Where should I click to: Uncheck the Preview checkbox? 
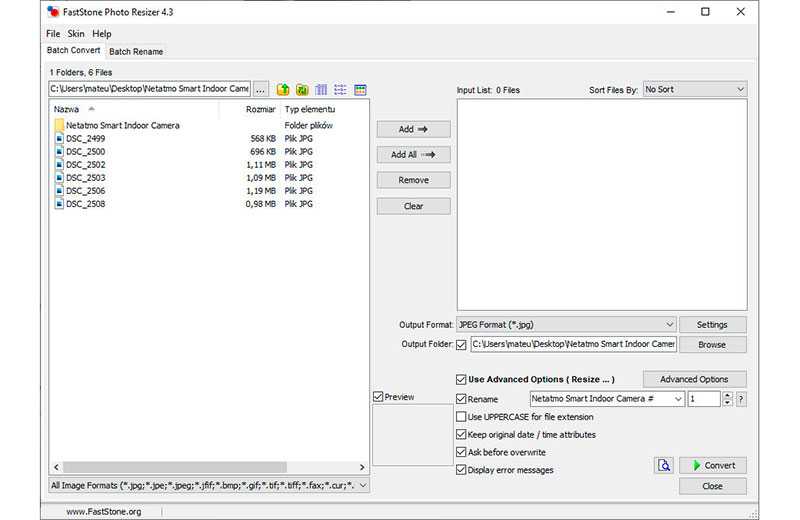click(x=378, y=397)
